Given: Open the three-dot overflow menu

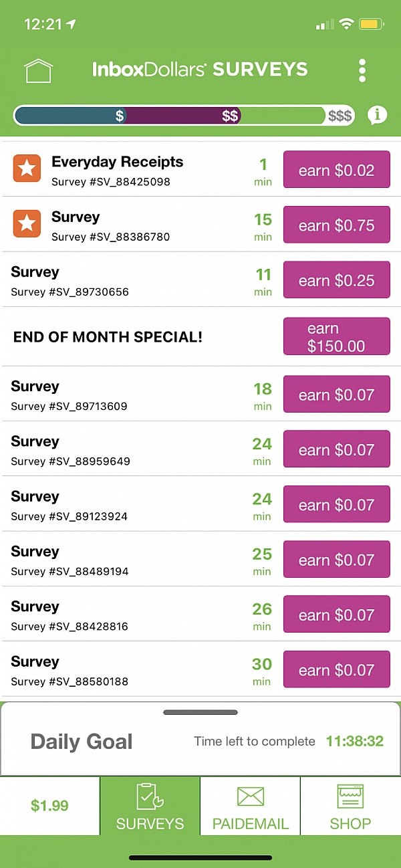Looking at the screenshot, I should (x=362, y=70).
